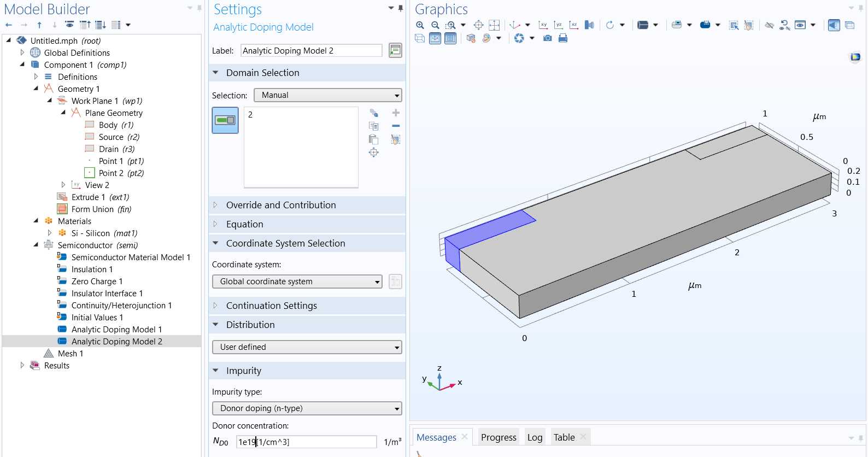Click the Show eye icon in Model Builder
Viewport: 868px width, 457px height.
(x=69, y=25)
